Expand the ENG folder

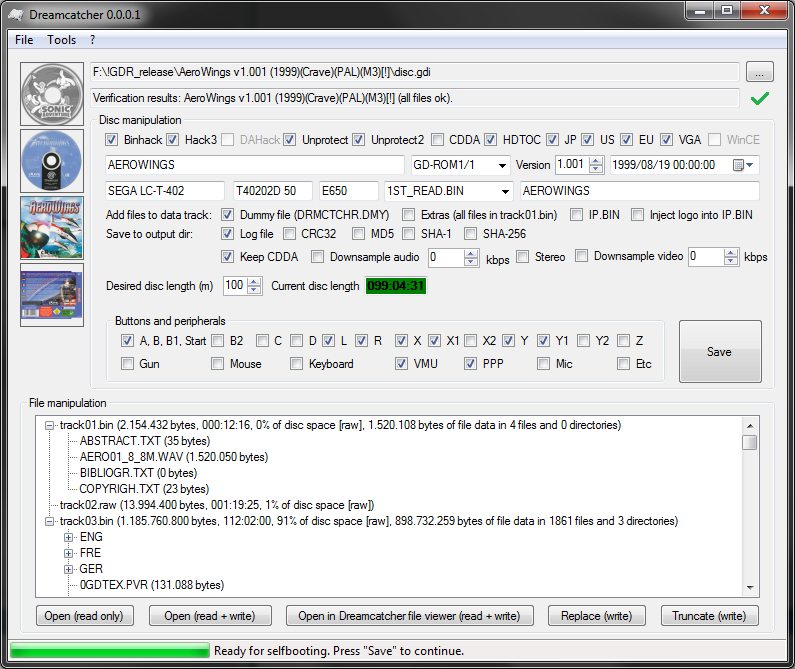[68, 538]
